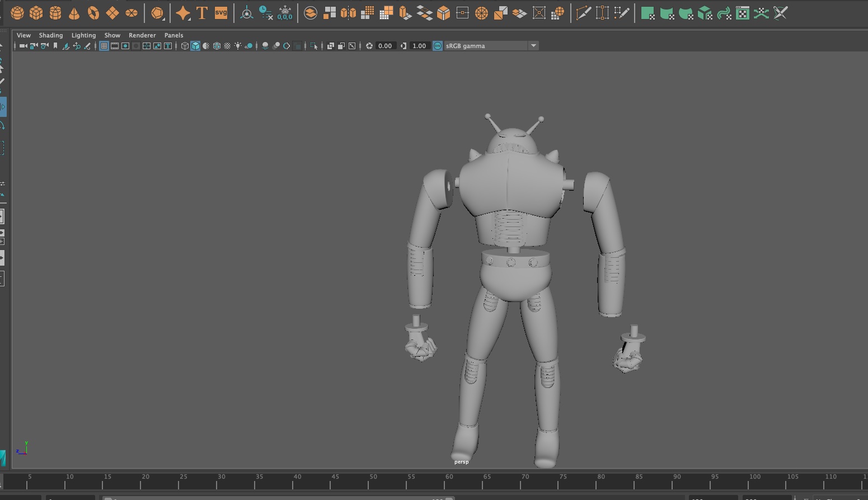The image size is (868, 500).
Task: Click frame 50 on the time slider
Action: 369,481
